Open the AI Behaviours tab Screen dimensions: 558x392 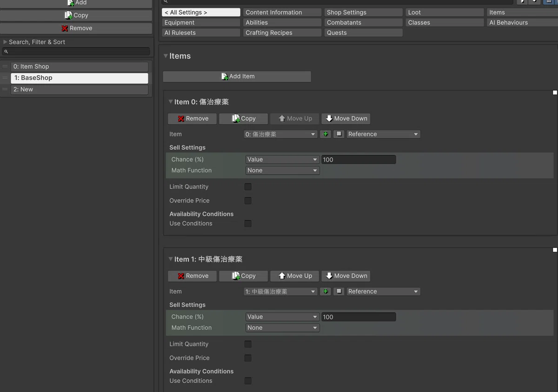522,23
